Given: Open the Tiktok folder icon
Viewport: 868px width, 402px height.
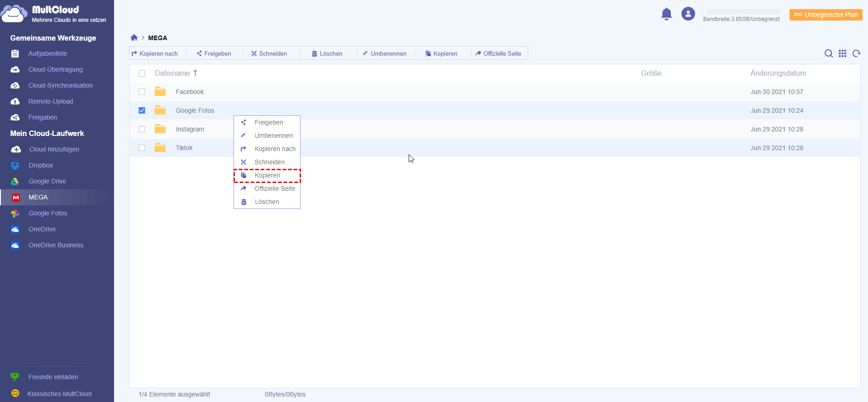Looking at the screenshot, I should pyautogui.click(x=160, y=147).
